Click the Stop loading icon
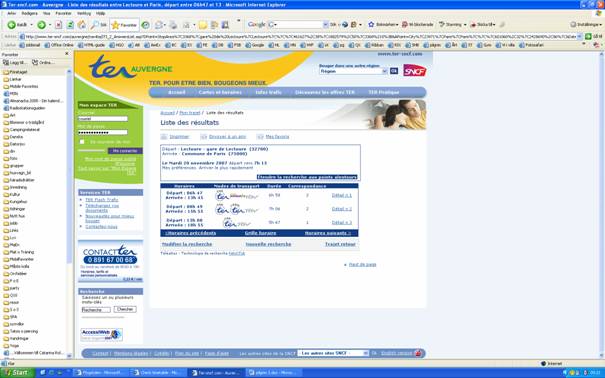This screenshot has width=605, height=378. [58, 25]
